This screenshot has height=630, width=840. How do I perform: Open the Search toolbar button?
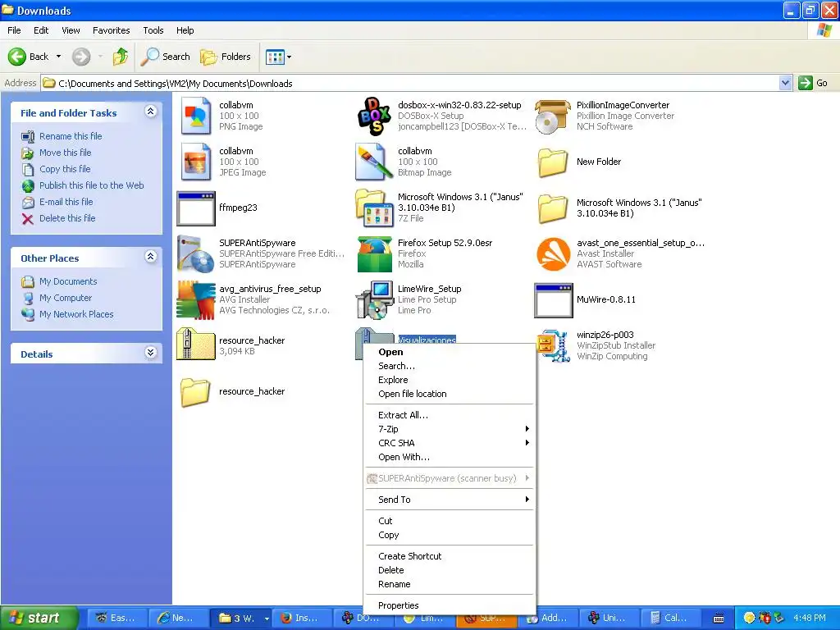[x=165, y=57]
